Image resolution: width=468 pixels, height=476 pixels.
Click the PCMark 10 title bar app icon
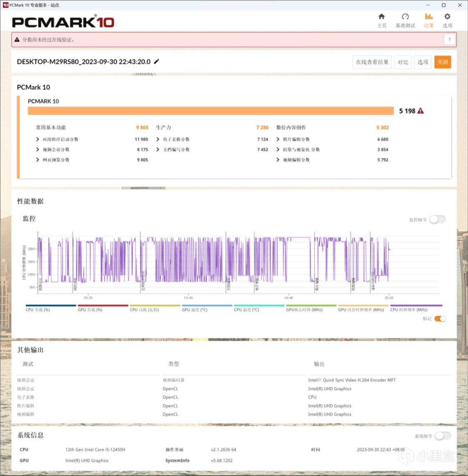coord(5,5)
